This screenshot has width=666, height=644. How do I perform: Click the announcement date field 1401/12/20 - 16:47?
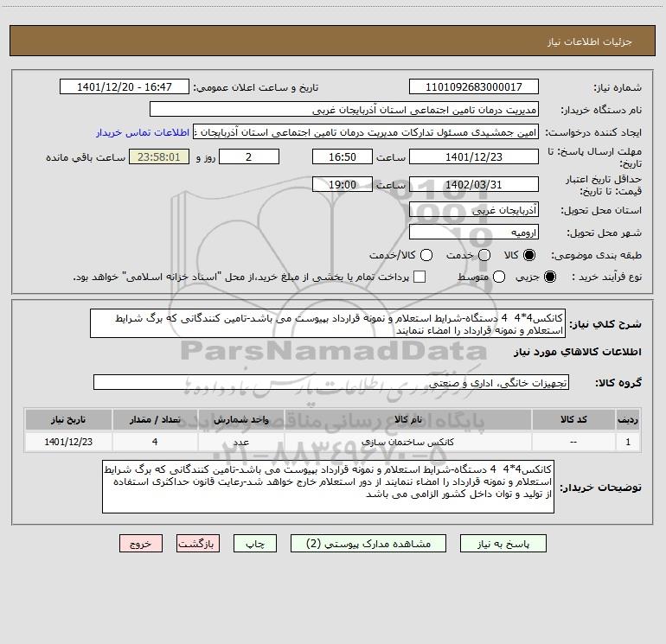pyautogui.click(x=125, y=86)
